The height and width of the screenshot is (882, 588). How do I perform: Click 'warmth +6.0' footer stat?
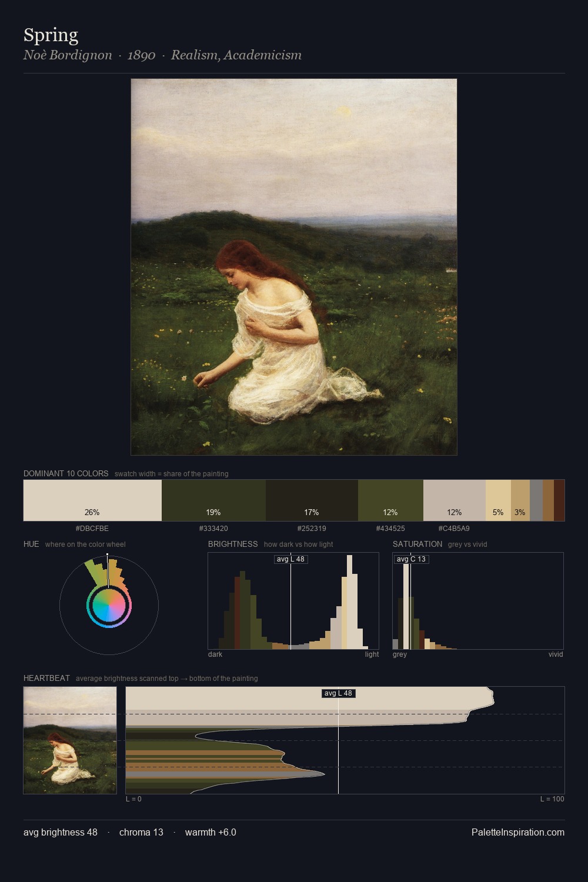211,832
